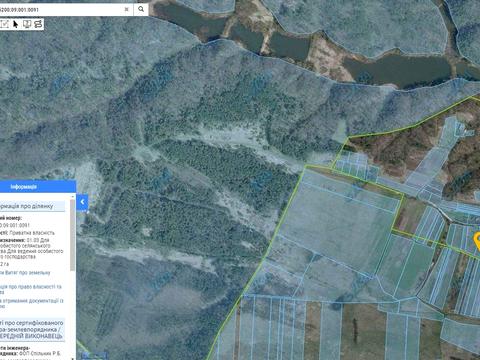This screenshot has height=360, width=480.
Task: Click the Приватна власність ownership text
Action: (32, 233)
